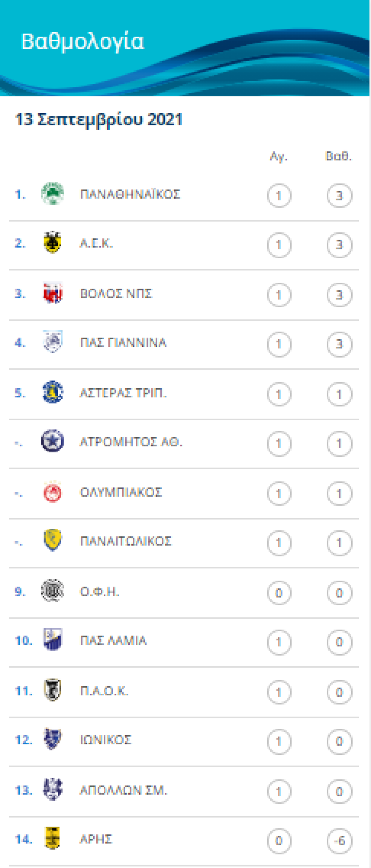Open the ΠΑΣ ΛΑΜΙΑ team page
The width and height of the screenshot is (371, 868).
tap(113, 640)
